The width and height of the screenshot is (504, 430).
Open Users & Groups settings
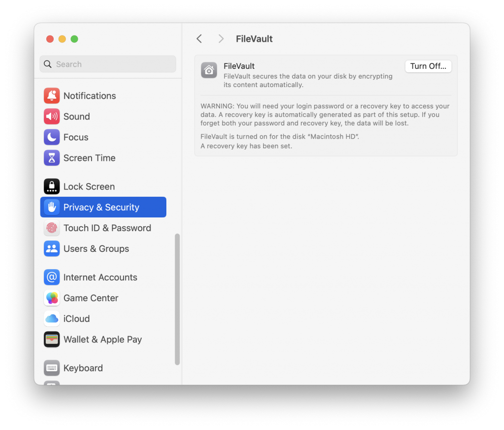click(96, 248)
